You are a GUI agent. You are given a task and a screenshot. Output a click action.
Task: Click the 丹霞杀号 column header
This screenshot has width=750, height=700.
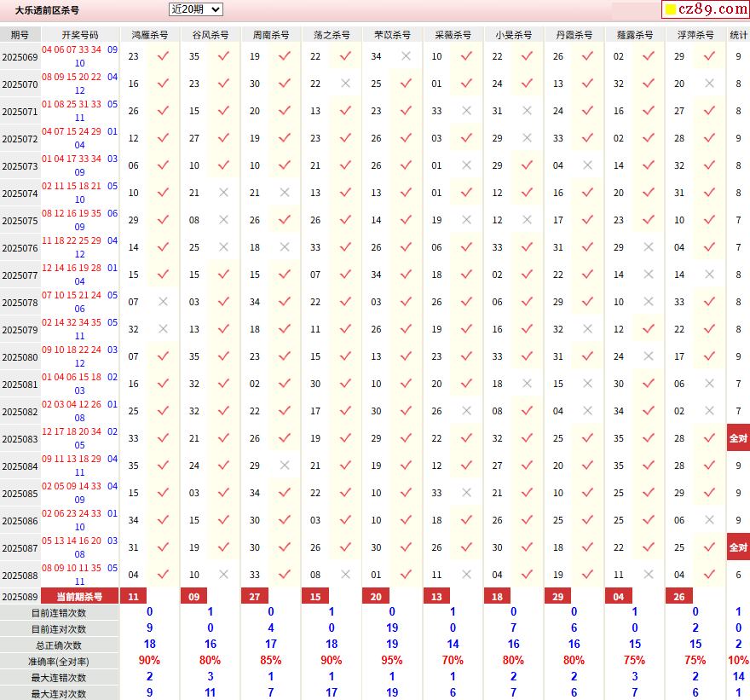574,35
